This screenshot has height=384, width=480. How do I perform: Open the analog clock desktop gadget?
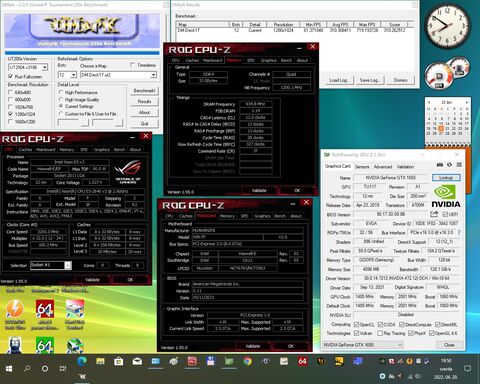[x=448, y=27]
